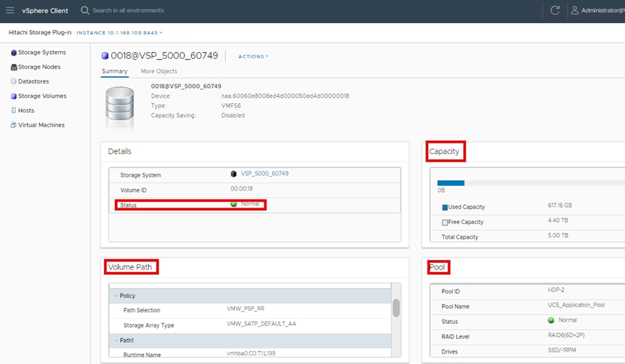Click the Storage Nodes sidebar icon

coord(14,67)
